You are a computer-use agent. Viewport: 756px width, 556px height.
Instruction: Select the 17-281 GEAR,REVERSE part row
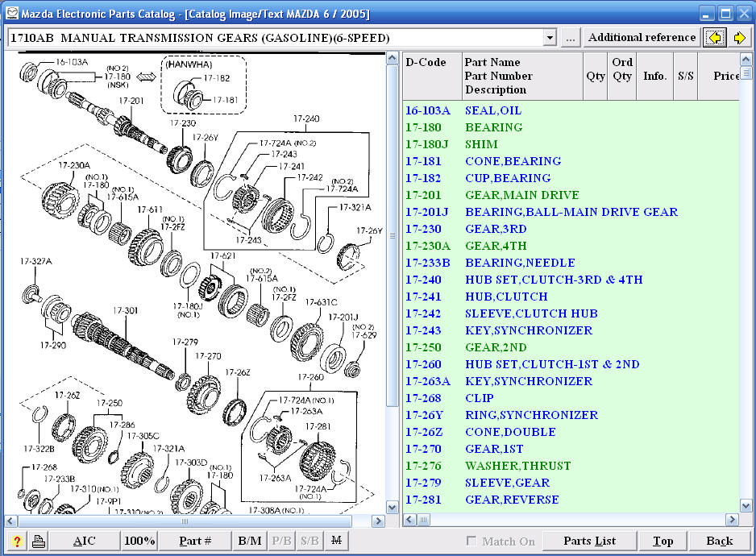tap(511, 500)
